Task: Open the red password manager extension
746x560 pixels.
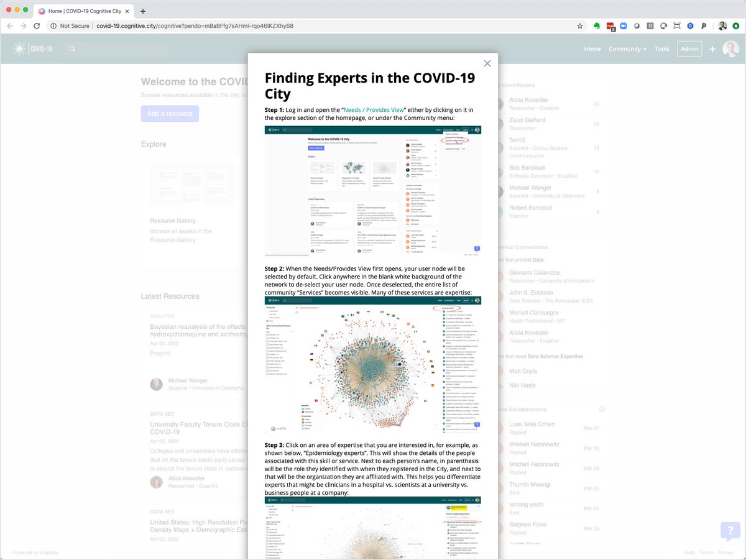Action: pos(610,27)
